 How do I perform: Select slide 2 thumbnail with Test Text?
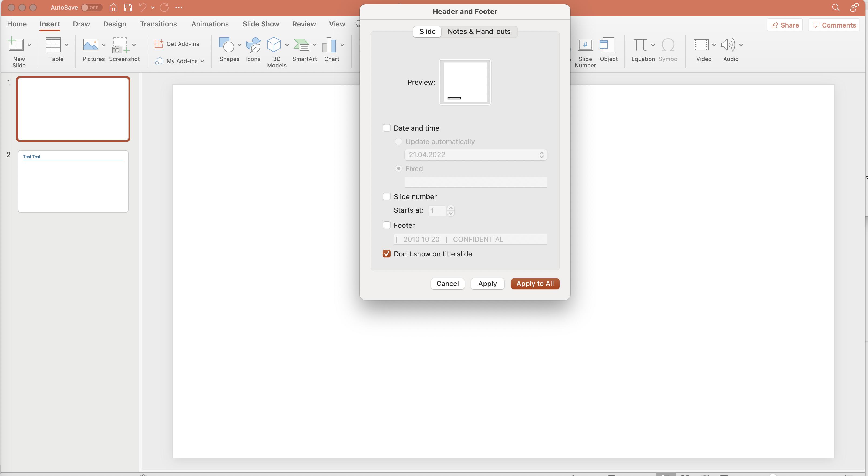pos(73,181)
